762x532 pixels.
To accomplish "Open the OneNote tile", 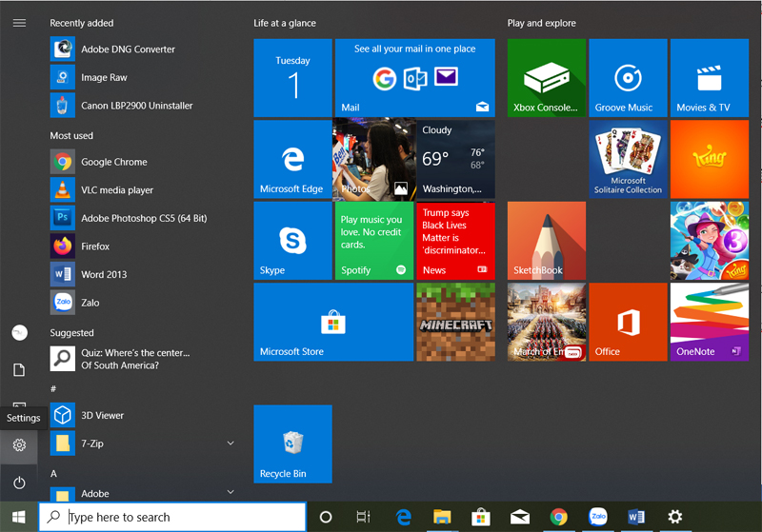I will [x=710, y=323].
